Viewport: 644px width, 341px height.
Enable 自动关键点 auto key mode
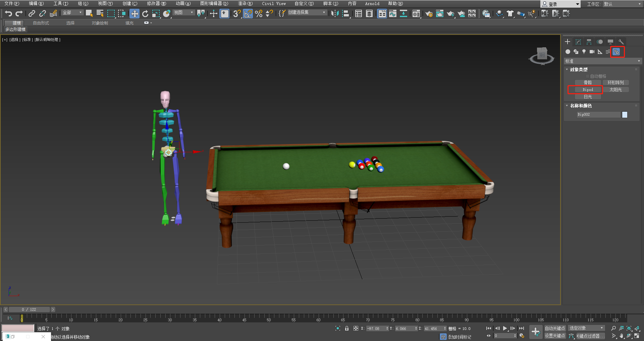555,328
